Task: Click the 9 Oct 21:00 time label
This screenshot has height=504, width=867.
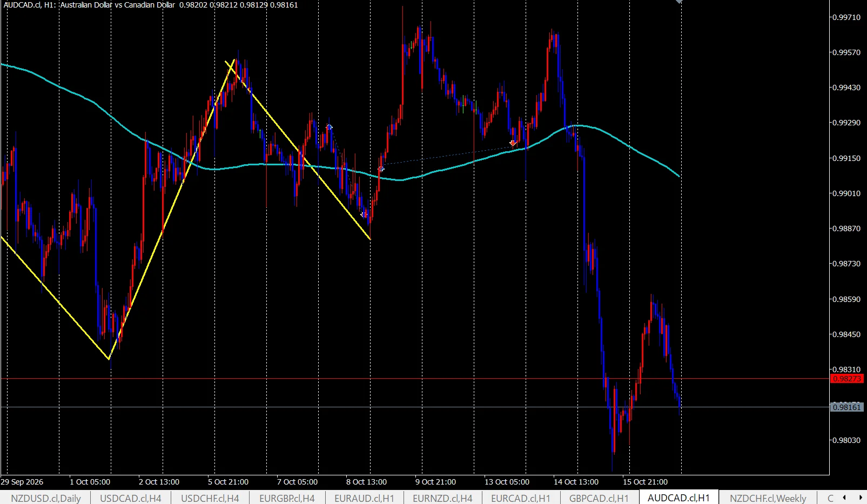Action: 435,482
